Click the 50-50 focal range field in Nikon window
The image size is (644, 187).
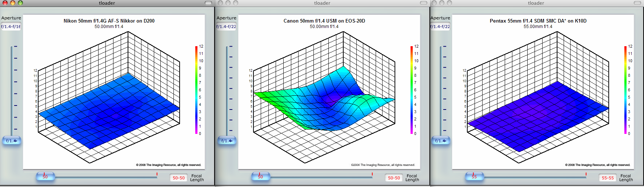[179, 178]
